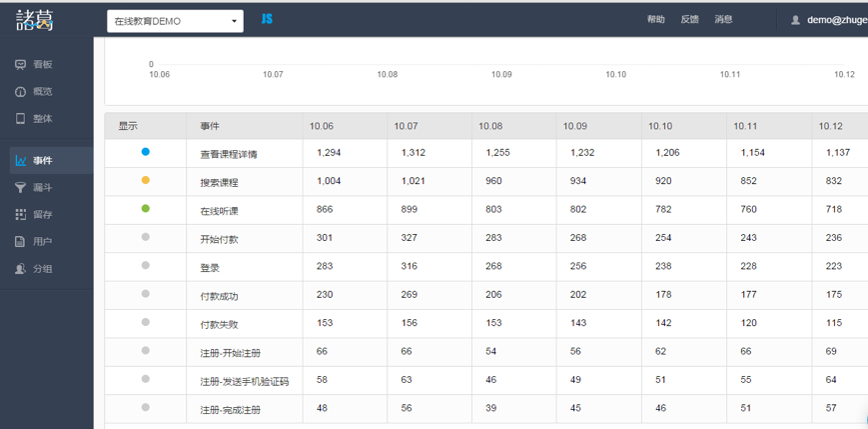The height and width of the screenshot is (429, 868).
Task: Click the 消息 messages link
Action: (723, 19)
